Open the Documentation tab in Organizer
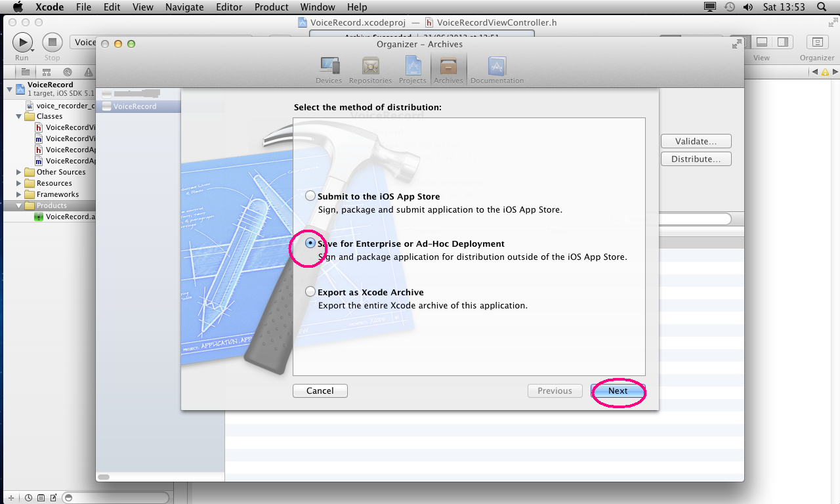840x504 pixels. coord(497,70)
